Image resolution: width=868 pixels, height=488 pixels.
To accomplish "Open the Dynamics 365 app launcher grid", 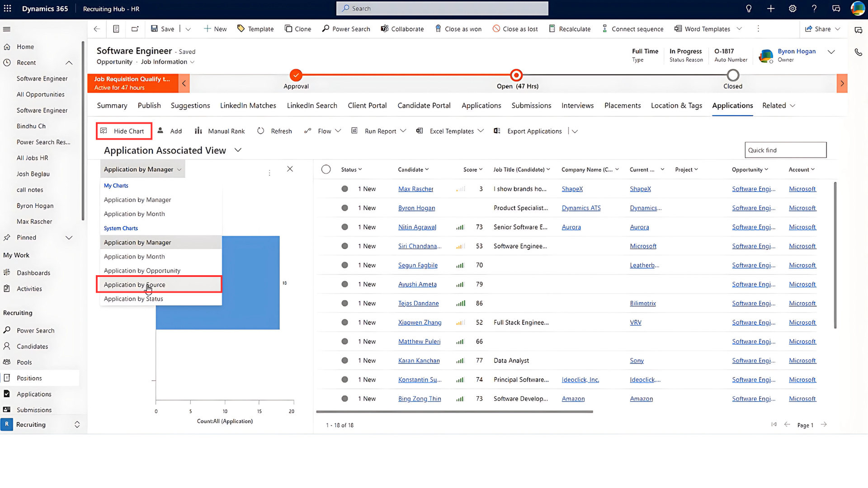I will (x=8, y=9).
